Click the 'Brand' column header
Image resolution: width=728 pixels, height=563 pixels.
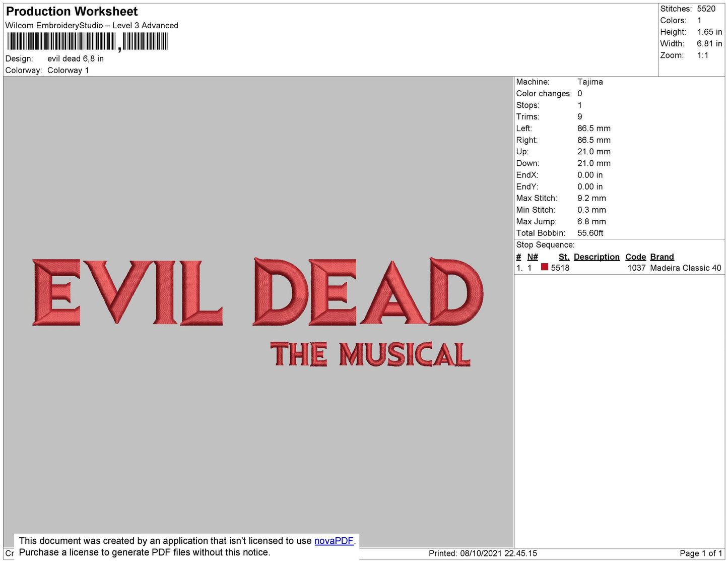coord(662,257)
